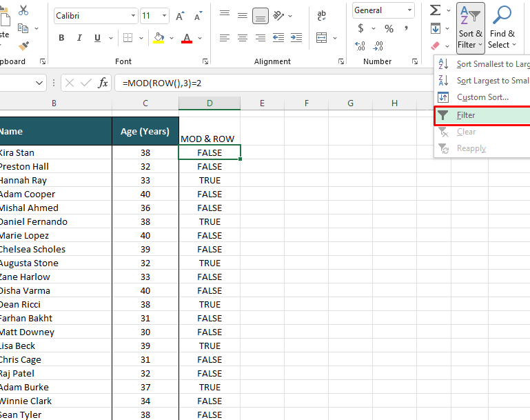
Task: Choose Custom Sort menu item
Action: (482, 97)
